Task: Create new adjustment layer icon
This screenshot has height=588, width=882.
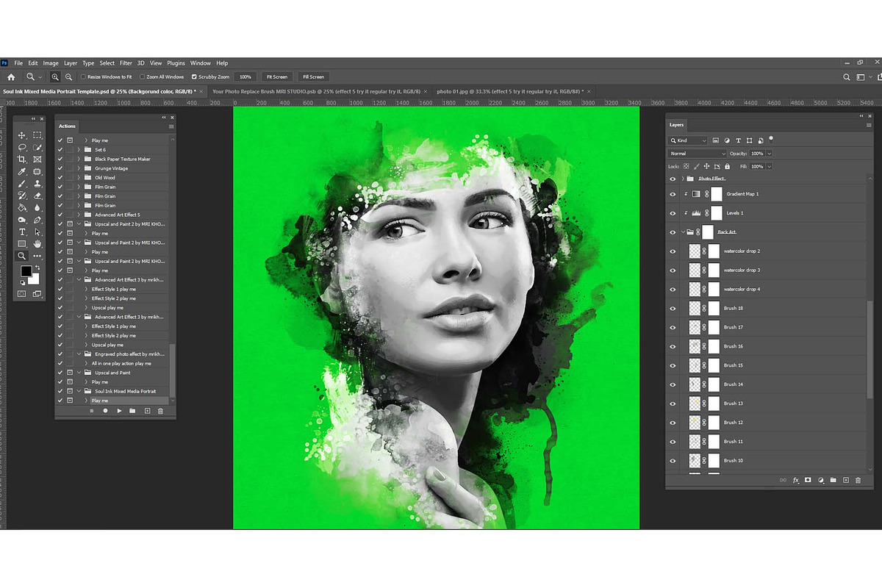Action: [x=820, y=480]
